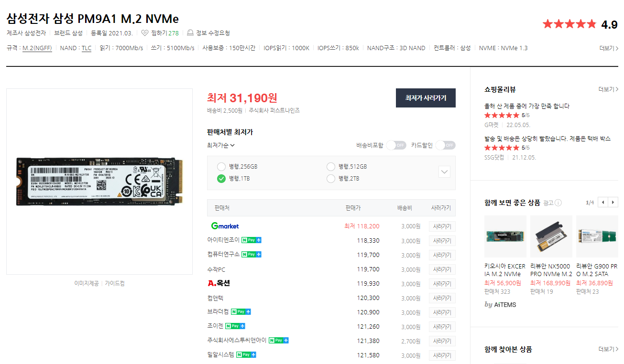Go to previous recommended products page

603,203
